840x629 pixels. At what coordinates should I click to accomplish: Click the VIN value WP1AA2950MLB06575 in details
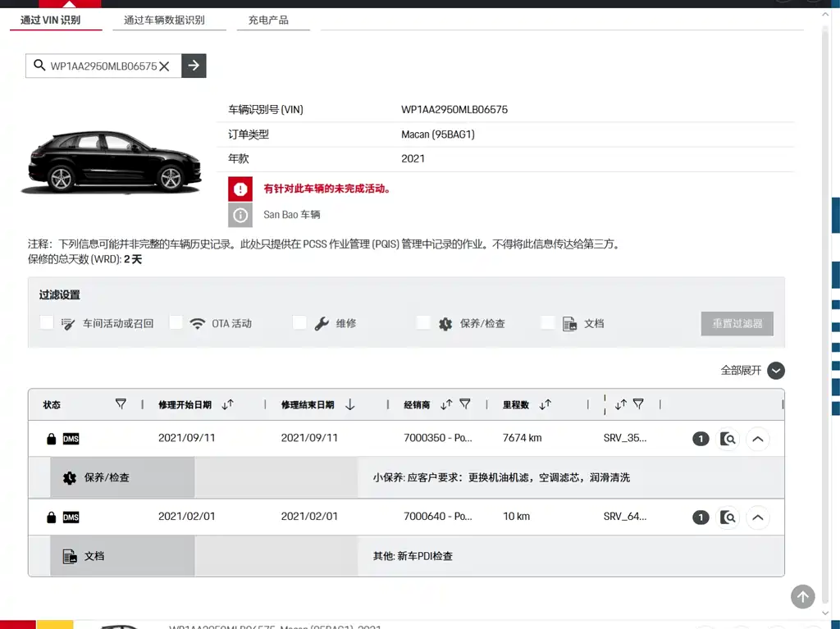tap(454, 109)
